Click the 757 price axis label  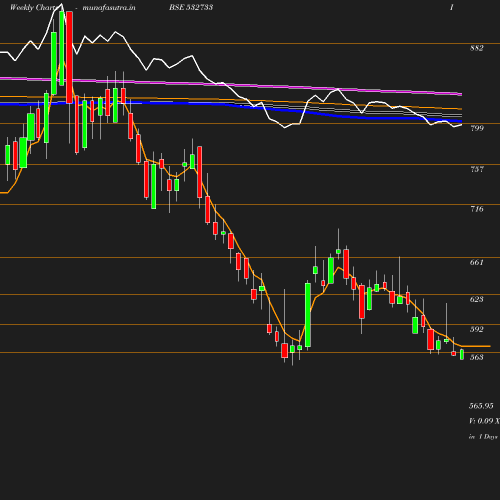click(477, 169)
